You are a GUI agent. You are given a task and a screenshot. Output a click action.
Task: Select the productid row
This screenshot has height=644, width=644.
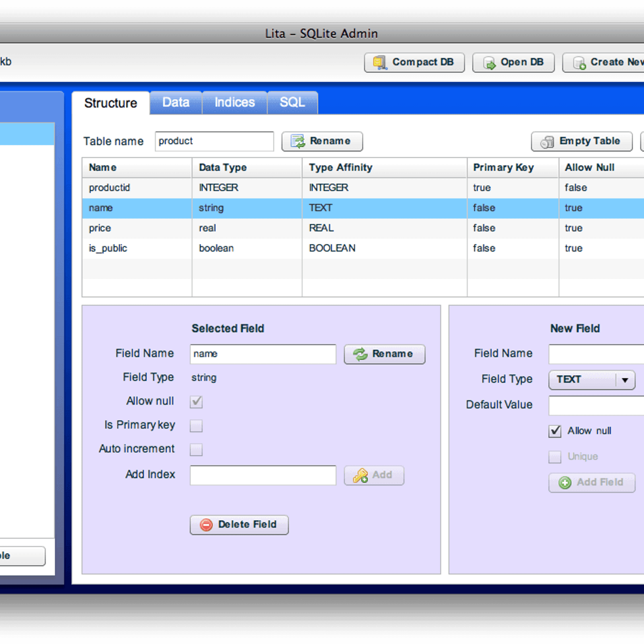click(x=363, y=188)
